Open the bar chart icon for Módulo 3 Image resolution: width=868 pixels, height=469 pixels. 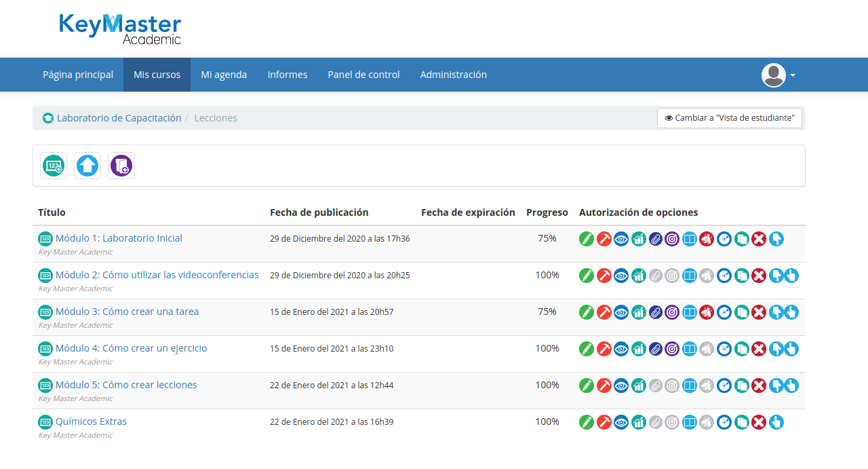click(x=638, y=312)
